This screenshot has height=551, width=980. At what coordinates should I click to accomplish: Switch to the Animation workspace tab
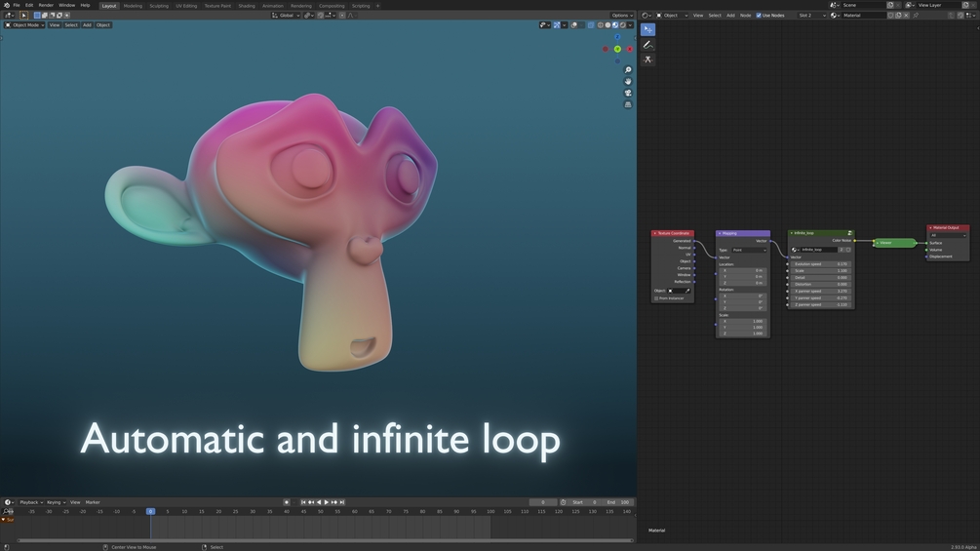tap(272, 6)
